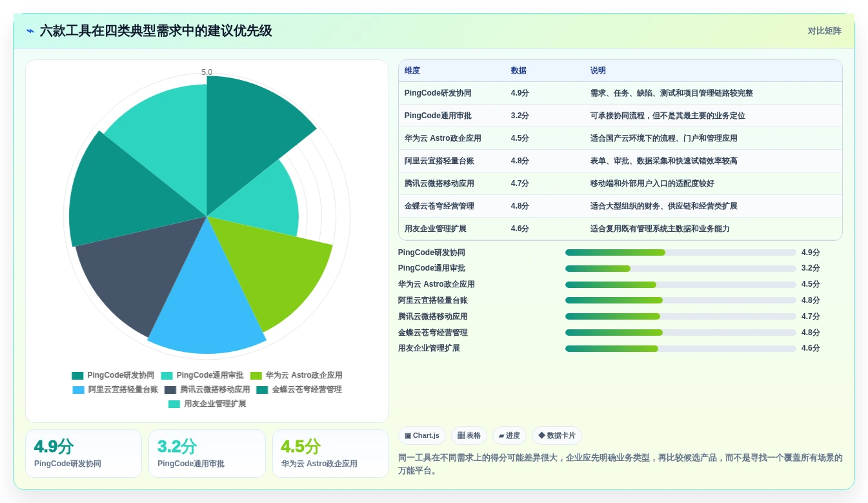Toggle 用友企业管理扩展 legend swatch
Screen dimensions: 868x503
click(174, 404)
